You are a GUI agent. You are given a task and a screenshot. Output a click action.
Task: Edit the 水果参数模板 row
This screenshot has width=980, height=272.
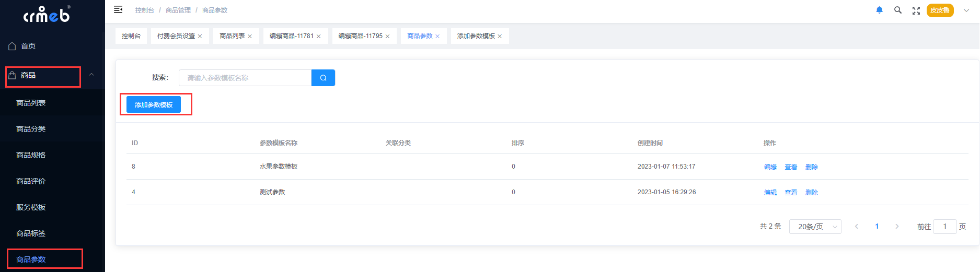click(770, 167)
